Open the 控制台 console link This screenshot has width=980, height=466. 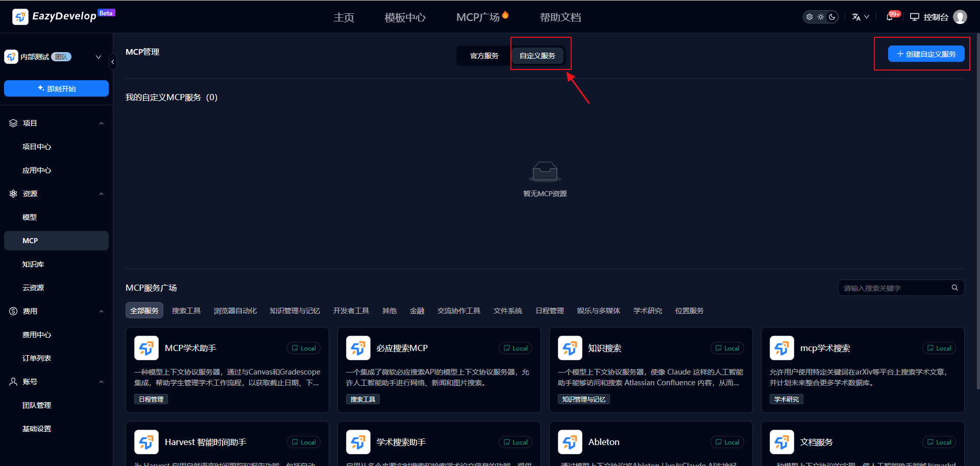929,17
